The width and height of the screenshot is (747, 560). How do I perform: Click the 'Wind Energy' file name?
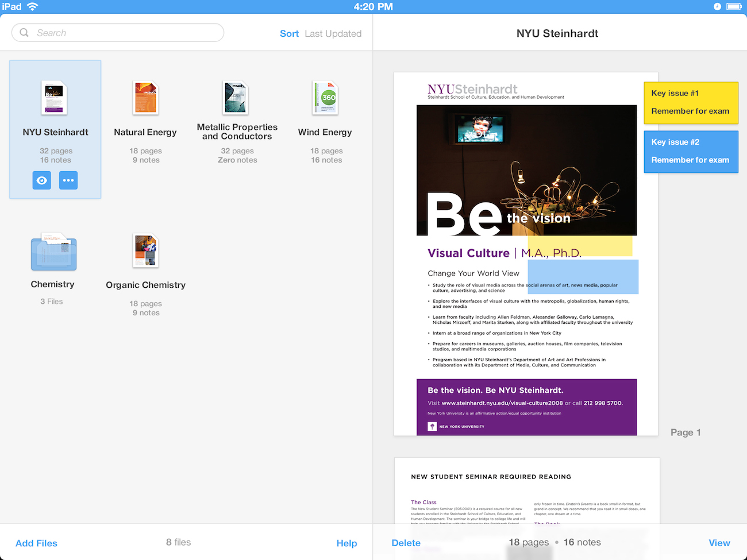click(325, 132)
